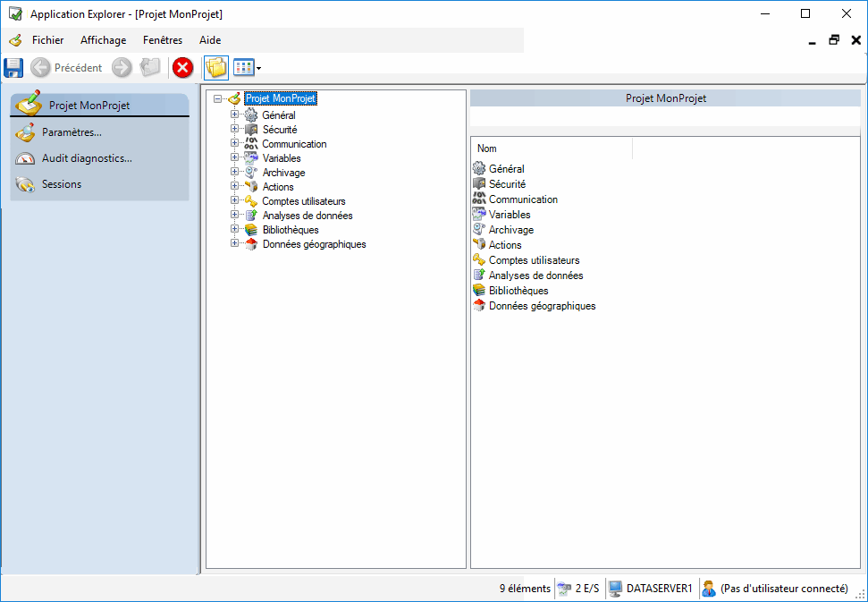Click the Save floppy disk toolbar icon
868x602 pixels.
pos(13,68)
